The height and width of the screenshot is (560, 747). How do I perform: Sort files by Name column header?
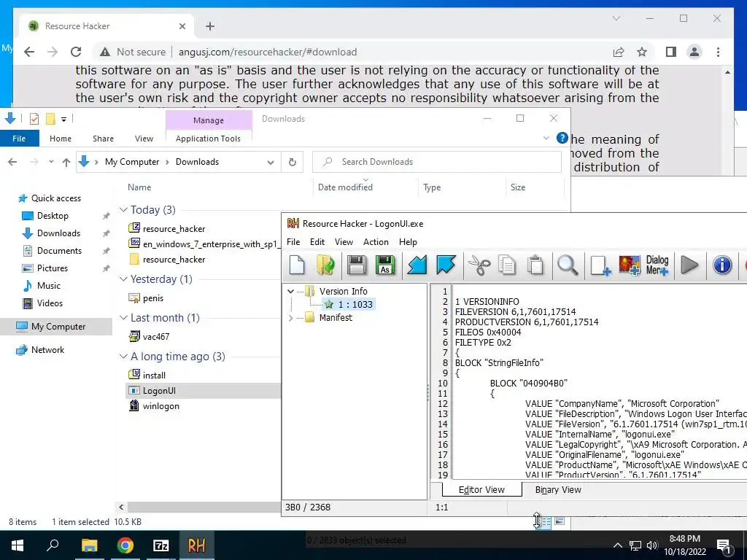(139, 187)
